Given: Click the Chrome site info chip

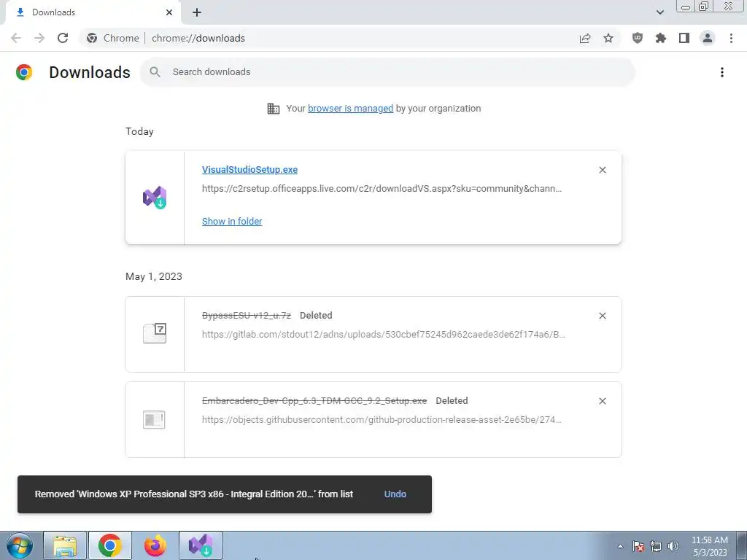Looking at the screenshot, I should point(112,38).
